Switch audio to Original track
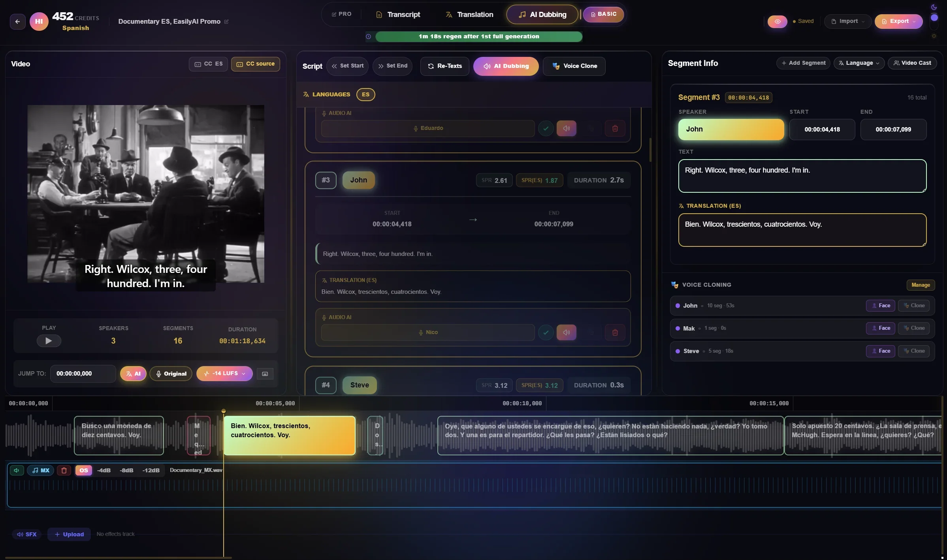Viewport: 947px width, 560px height. click(x=171, y=374)
